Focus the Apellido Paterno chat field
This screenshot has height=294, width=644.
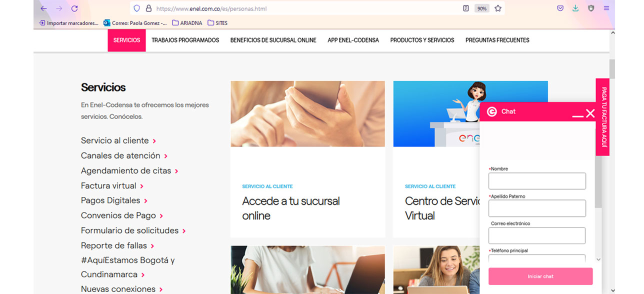coord(537,208)
